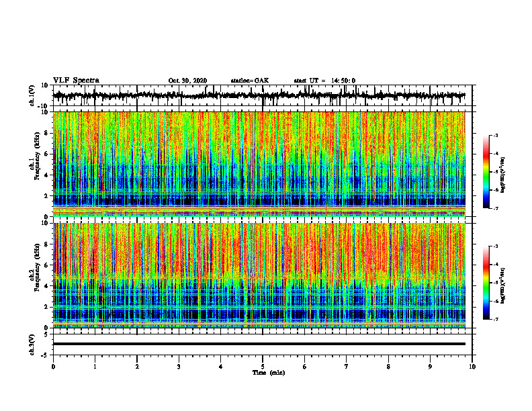
Task: Click the "8" kHz tick on ch.1 frequency axis
Action: pyautogui.click(x=47, y=133)
